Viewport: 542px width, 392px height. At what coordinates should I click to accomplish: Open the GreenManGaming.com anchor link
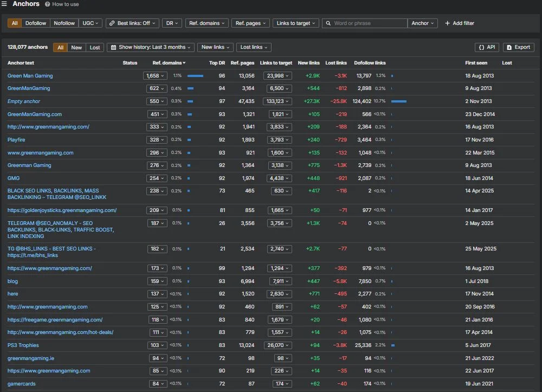tap(35, 114)
